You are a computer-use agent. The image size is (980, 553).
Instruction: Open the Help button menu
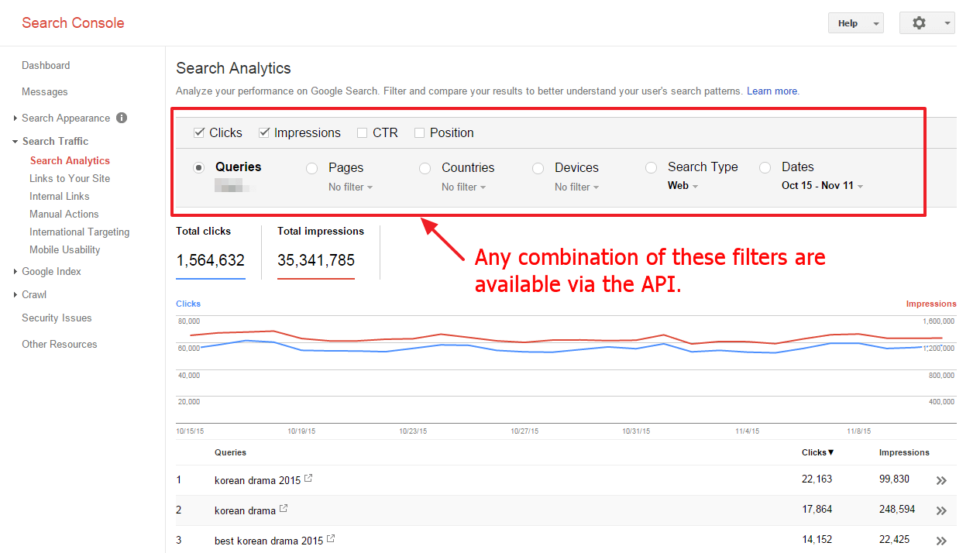point(855,23)
